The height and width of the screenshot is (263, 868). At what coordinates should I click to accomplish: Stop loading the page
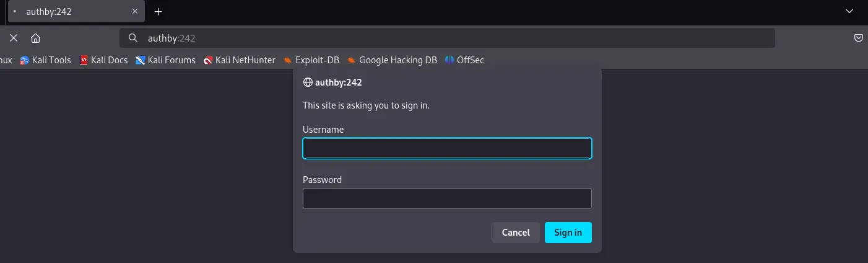coord(13,38)
